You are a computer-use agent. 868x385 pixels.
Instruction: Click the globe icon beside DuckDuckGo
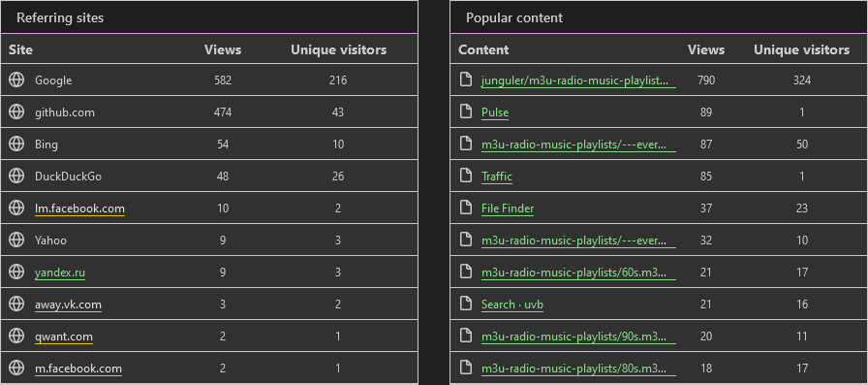[16, 176]
